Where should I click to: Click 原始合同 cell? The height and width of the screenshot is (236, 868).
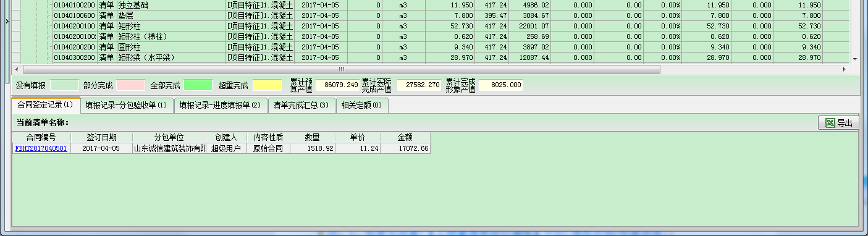pos(268,149)
